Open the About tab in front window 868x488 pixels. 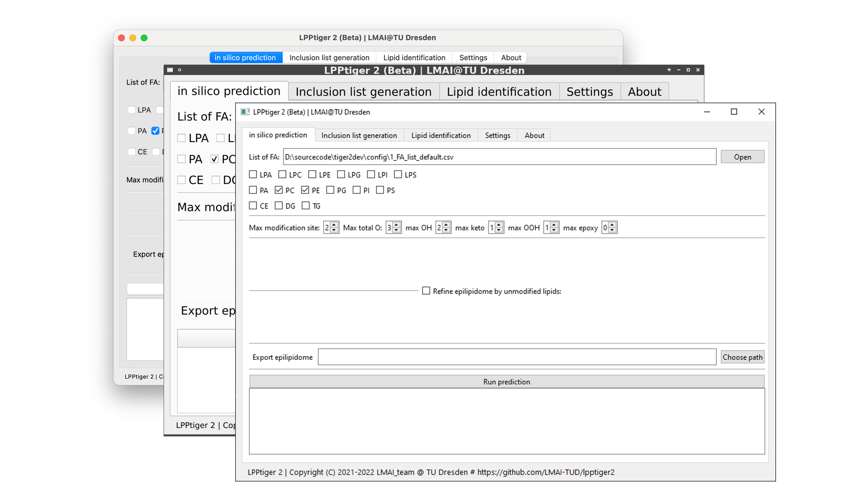point(534,135)
